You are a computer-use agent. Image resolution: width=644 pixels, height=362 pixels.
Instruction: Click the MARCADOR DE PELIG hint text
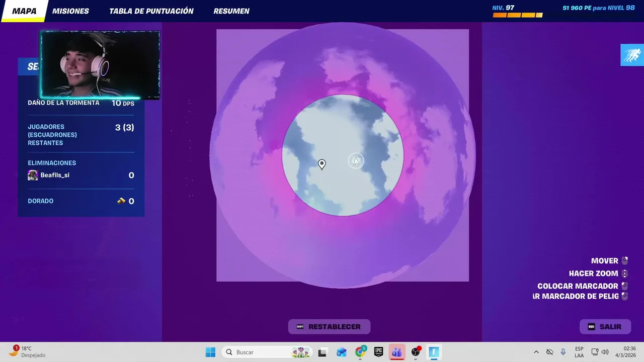pos(576,296)
